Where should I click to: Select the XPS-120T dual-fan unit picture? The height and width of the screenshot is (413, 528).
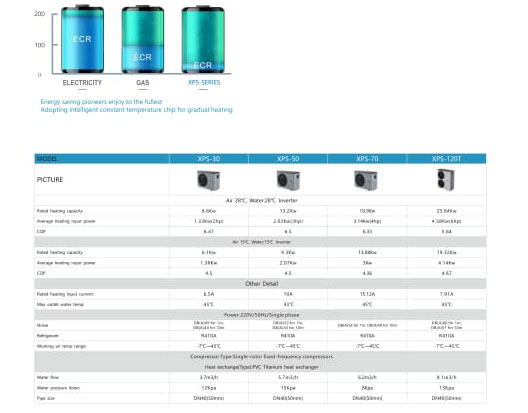point(446,180)
